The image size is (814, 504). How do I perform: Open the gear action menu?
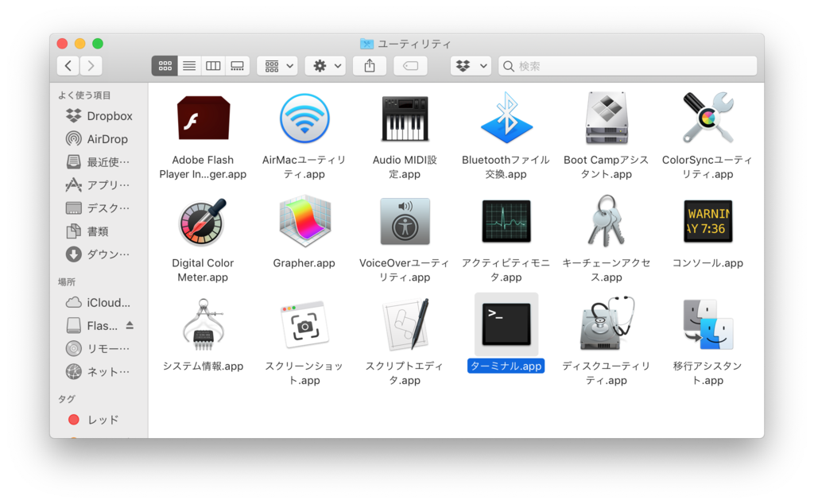coord(325,66)
